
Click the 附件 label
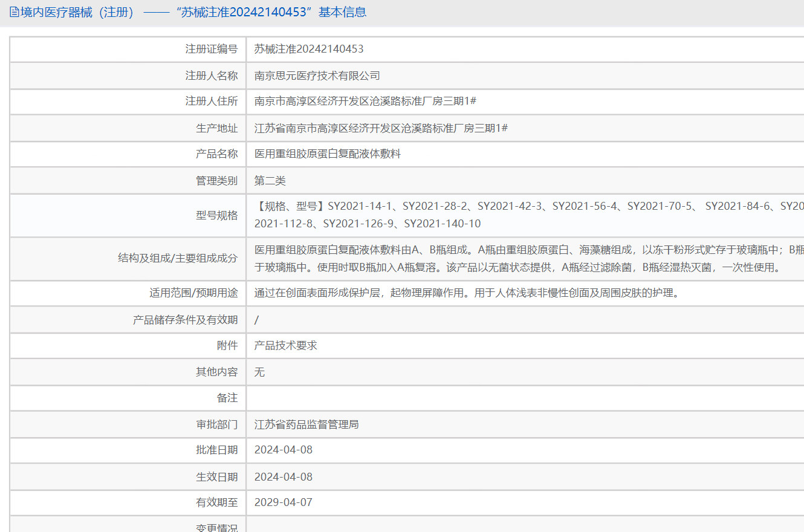pyautogui.click(x=227, y=345)
